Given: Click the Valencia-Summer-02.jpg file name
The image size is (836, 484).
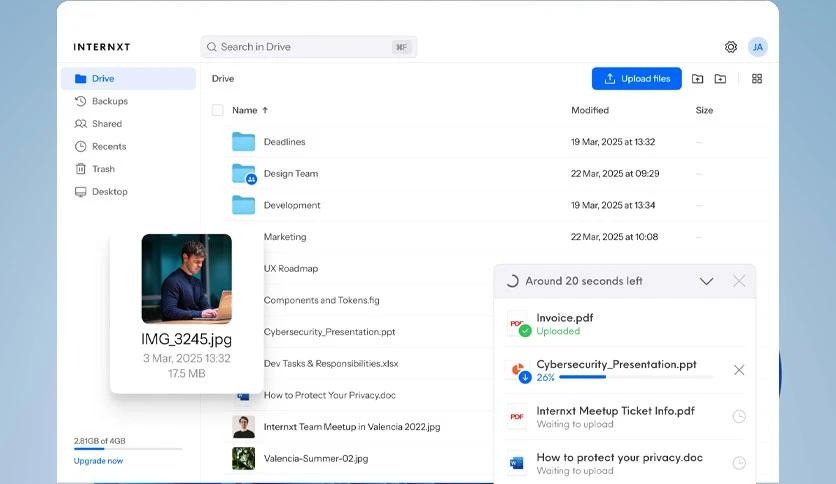Looking at the screenshot, I should pyautogui.click(x=316, y=458).
